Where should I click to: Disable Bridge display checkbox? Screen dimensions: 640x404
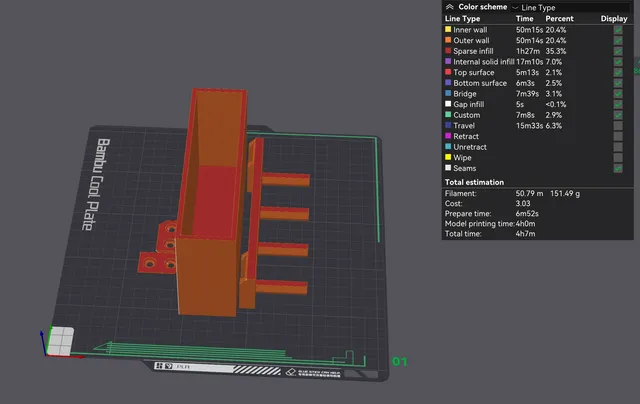click(618, 93)
